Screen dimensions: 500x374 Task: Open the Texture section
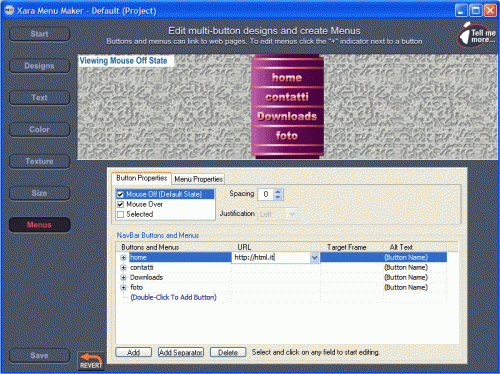point(39,161)
